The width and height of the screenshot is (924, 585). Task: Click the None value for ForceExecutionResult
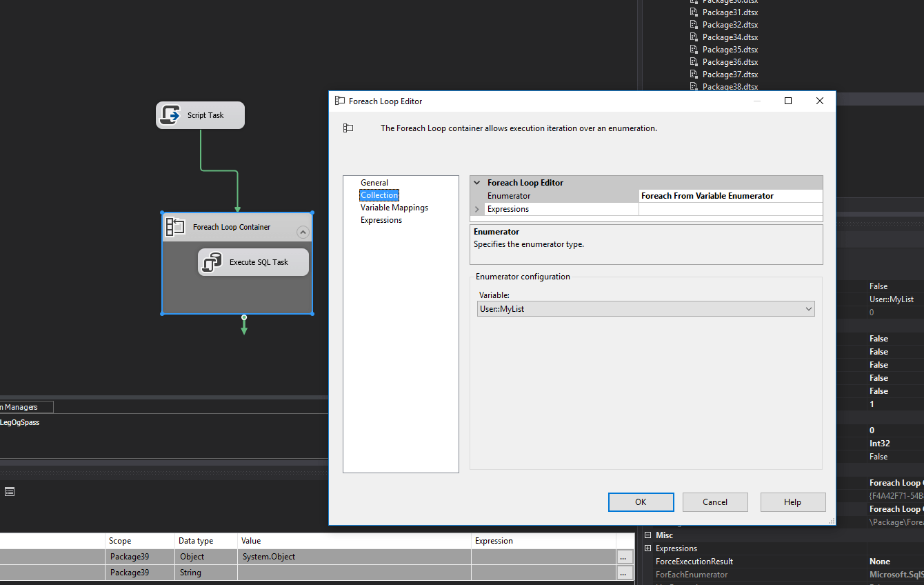[x=880, y=562]
